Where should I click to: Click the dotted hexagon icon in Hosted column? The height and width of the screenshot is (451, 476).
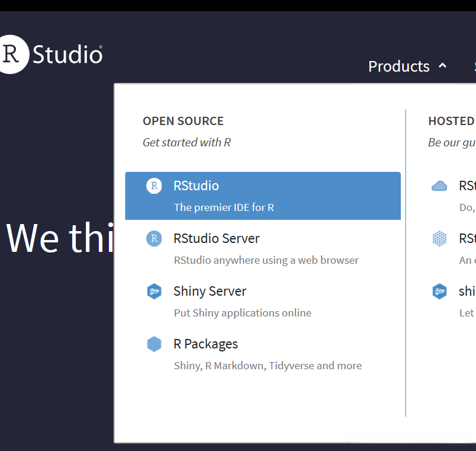[x=439, y=239]
